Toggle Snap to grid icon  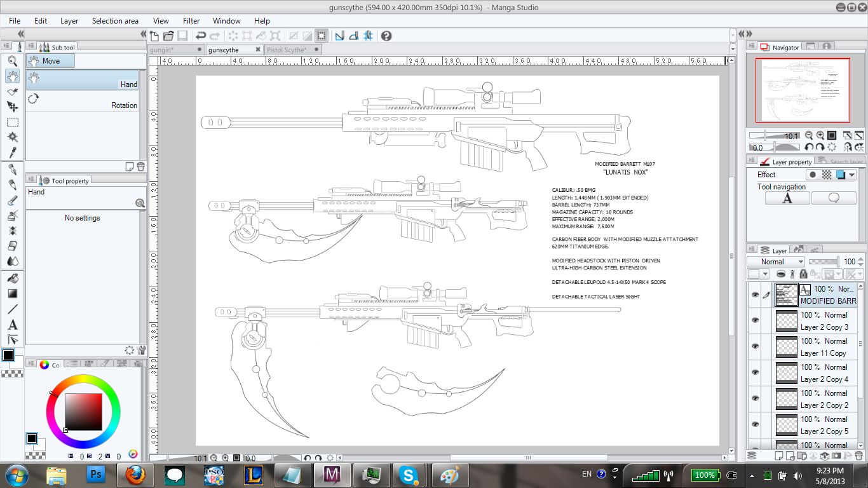(368, 36)
